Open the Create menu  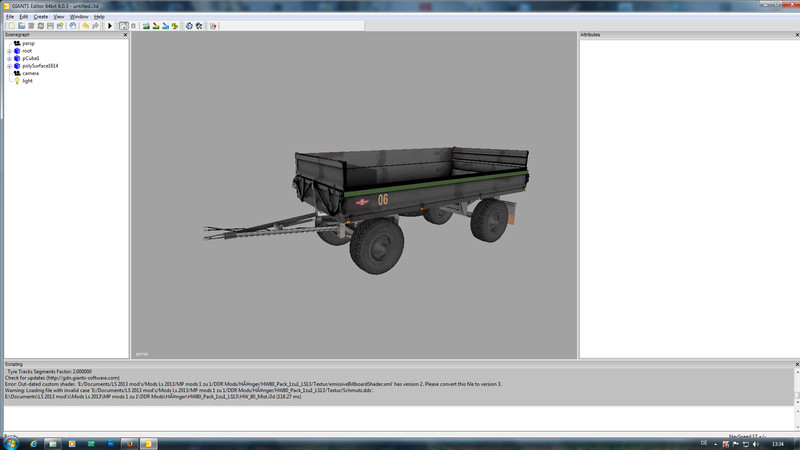click(41, 16)
